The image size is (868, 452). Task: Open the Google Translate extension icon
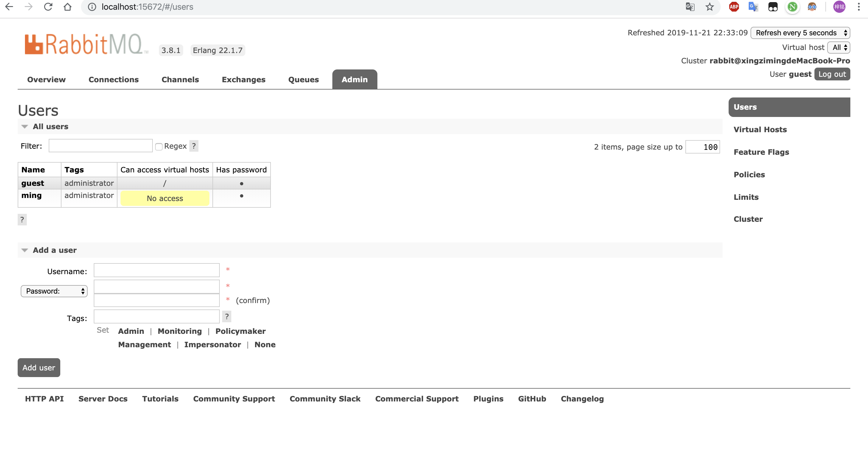753,7
